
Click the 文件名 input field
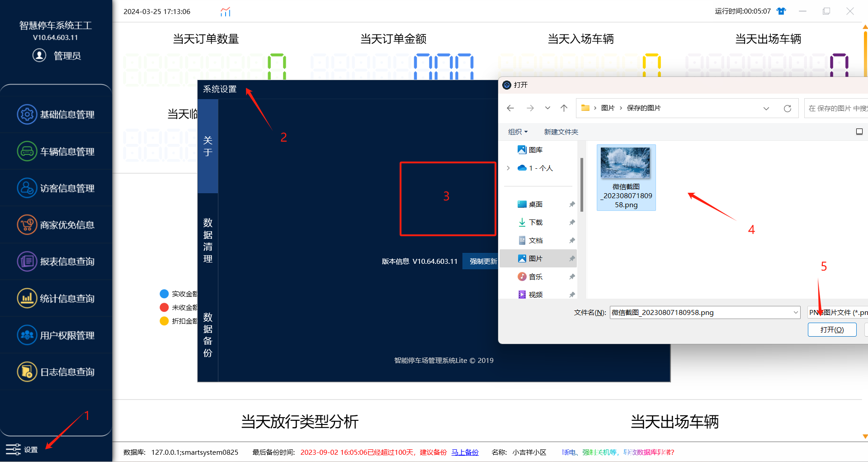pos(701,313)
